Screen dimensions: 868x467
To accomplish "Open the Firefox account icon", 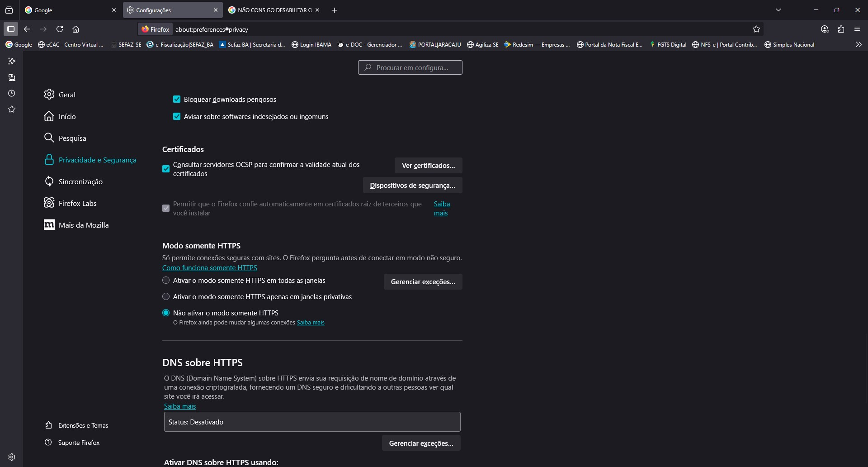I will (825, 29).
